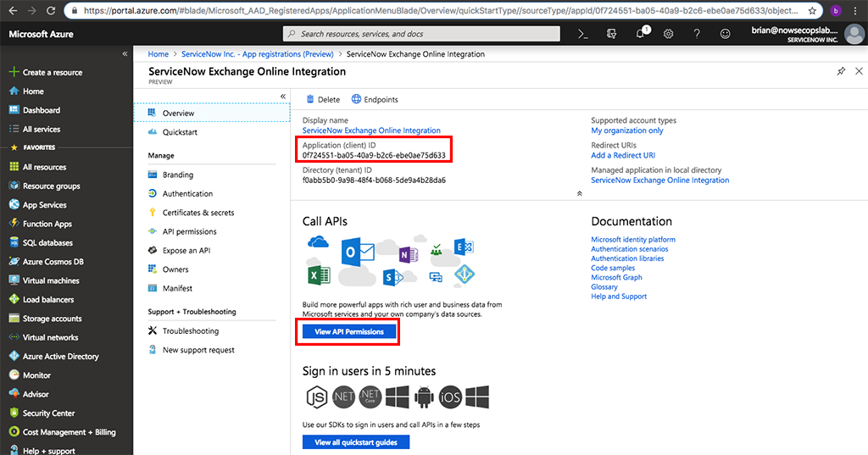The image size is (868, 455).
Task: Open Expose an API
Action: click(x=180, y=250)
